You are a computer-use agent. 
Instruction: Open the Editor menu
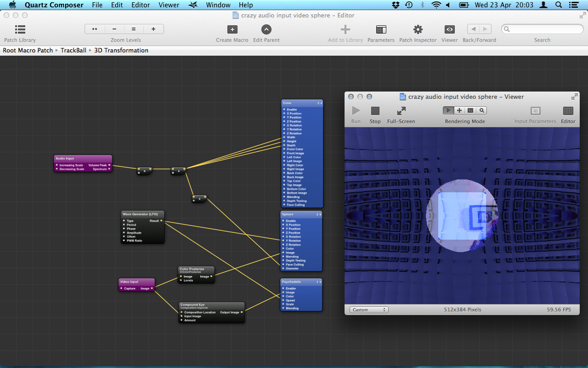point(141,5)
